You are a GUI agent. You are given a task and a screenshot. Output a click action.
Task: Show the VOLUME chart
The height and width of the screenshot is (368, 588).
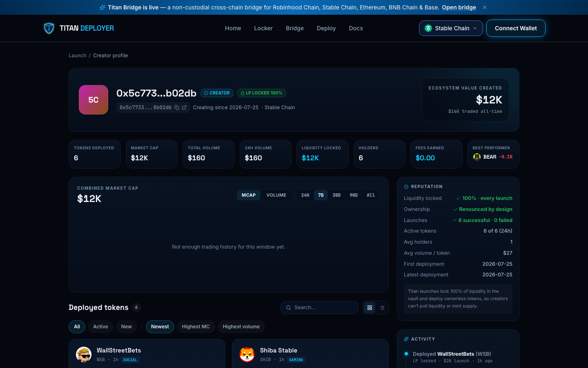276,195
